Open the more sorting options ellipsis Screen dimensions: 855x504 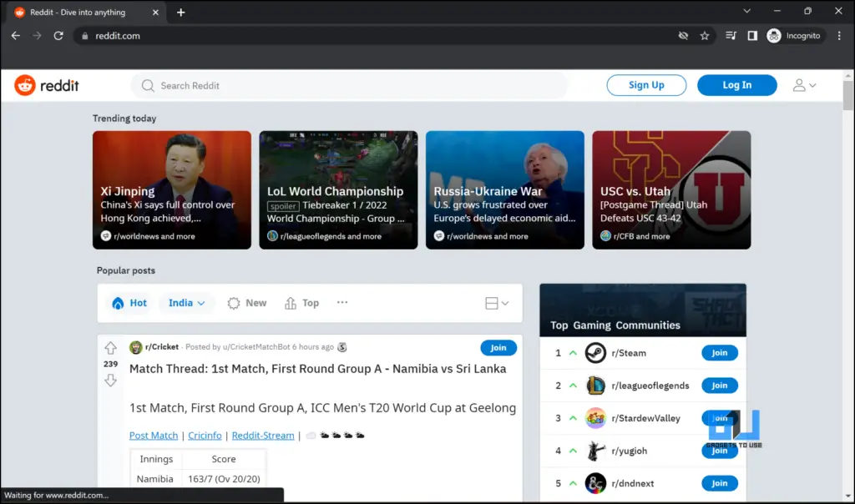click(x=342, y=303)
